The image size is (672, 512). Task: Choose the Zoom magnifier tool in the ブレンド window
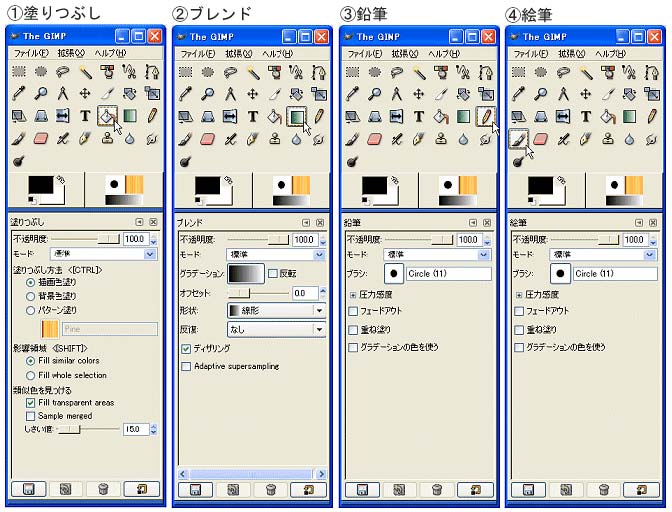click(x=208, y=94)
